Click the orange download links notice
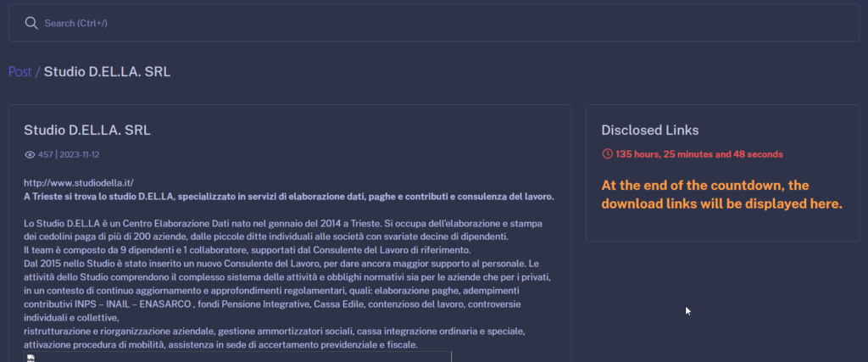This screenshot has width=868, height=362. click(721, 195)
